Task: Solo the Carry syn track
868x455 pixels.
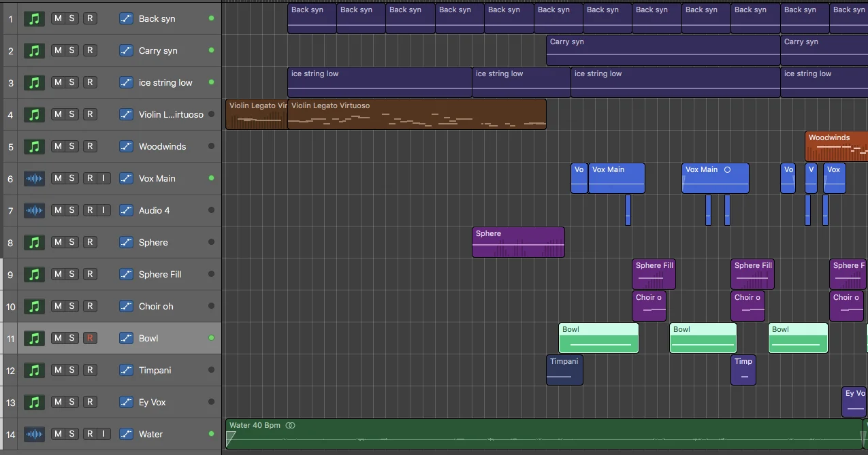Action: (x=72, y=50)
